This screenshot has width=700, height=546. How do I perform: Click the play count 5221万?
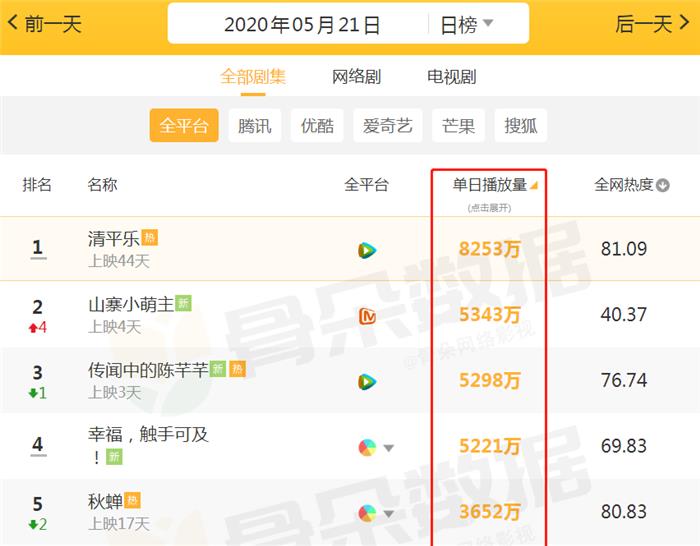click(489, 446)
